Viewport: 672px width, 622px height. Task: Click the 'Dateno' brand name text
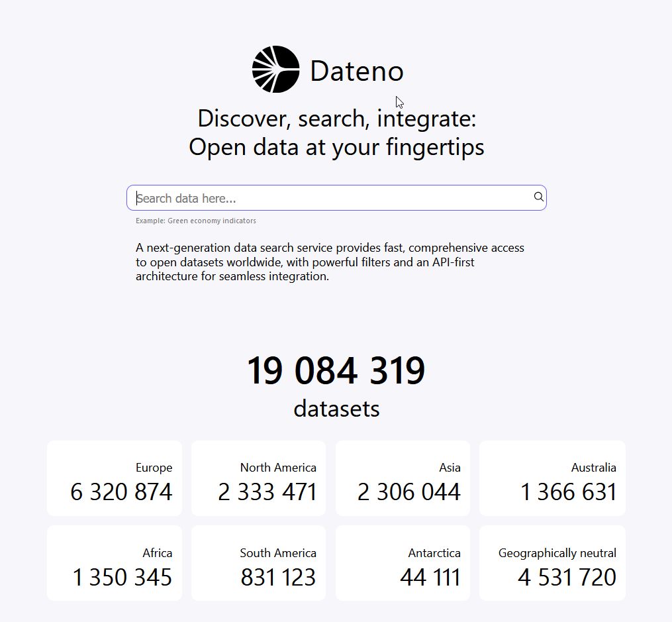357,71
